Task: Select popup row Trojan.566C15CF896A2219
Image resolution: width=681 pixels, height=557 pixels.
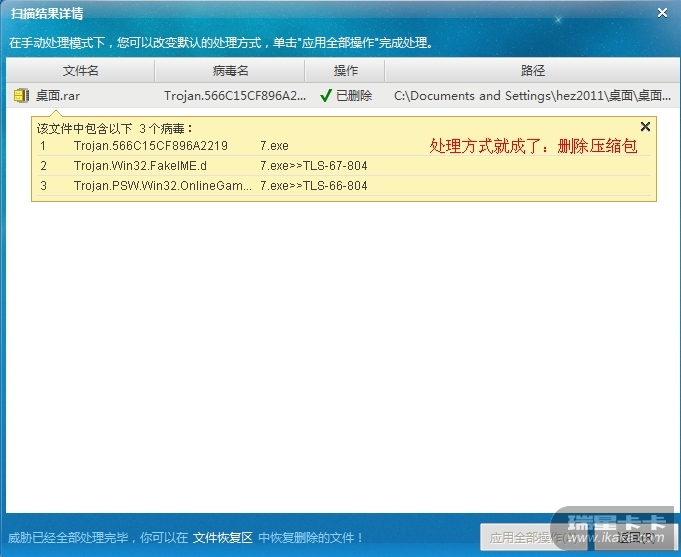Action: pos(345,146)
